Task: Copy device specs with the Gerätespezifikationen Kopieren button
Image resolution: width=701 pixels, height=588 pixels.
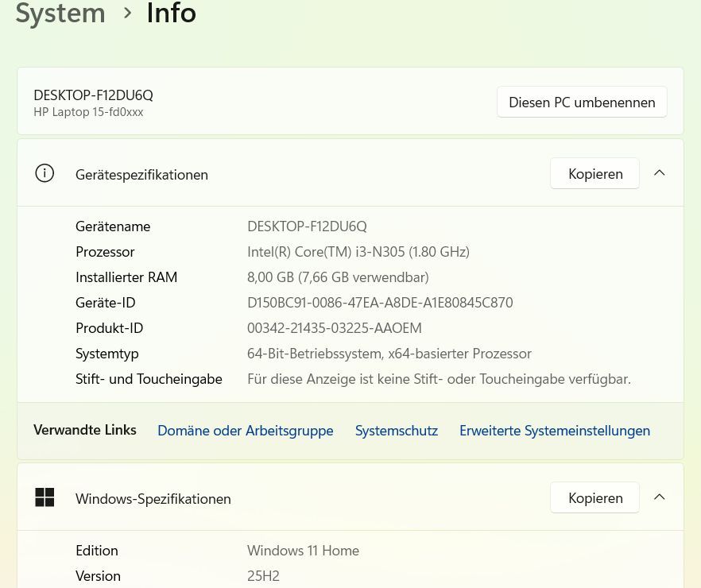Action: point(594,174)
